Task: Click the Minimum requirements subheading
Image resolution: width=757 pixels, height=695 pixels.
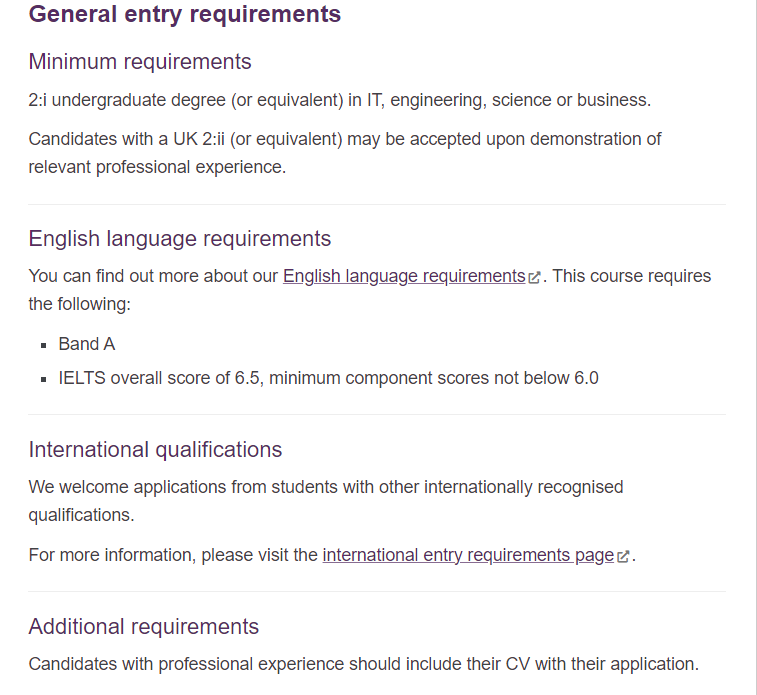Action: click(x=140, y=62)
